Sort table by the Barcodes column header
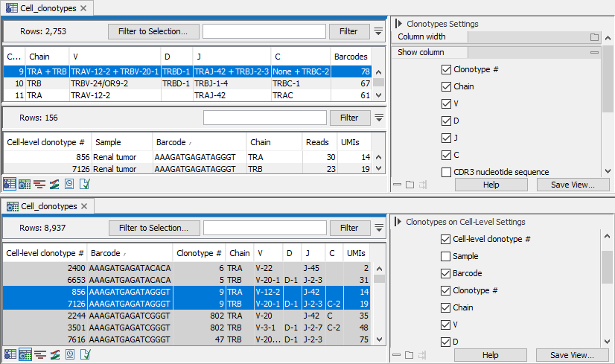The width and height of the screenshot is (615, 364). 350,56
